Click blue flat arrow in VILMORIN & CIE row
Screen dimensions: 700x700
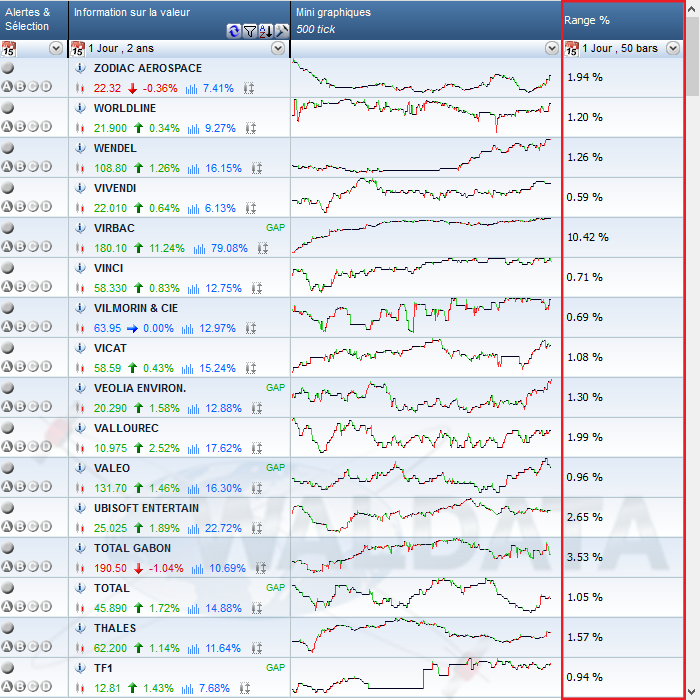(x=132, y=329)
